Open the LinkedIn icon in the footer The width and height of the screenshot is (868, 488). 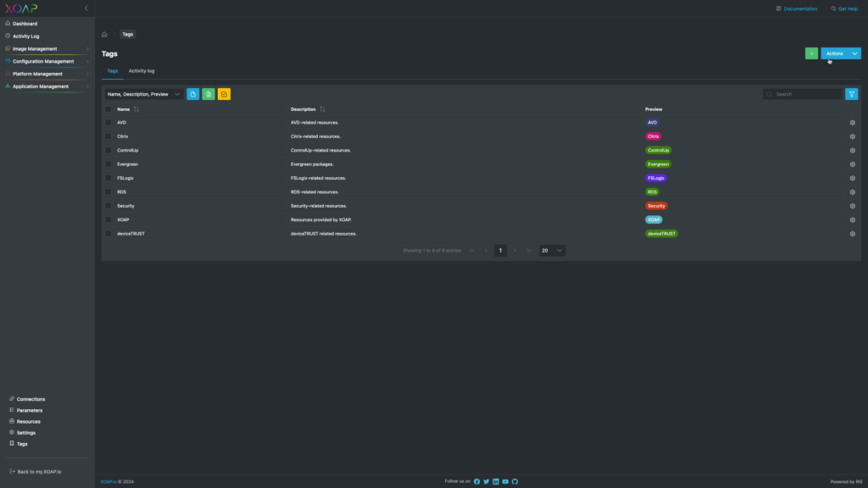click(x=495, y=482)
